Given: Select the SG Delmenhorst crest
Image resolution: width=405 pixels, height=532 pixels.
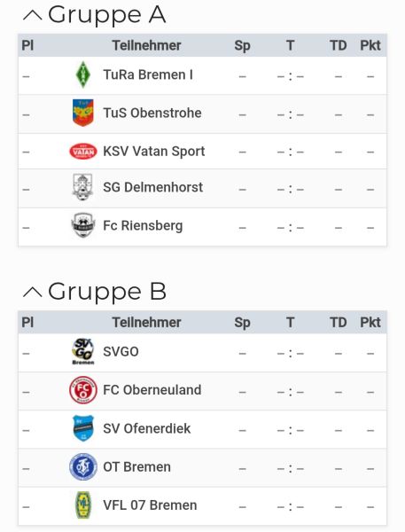Looking at the screenshot, I should pos(82,187).
